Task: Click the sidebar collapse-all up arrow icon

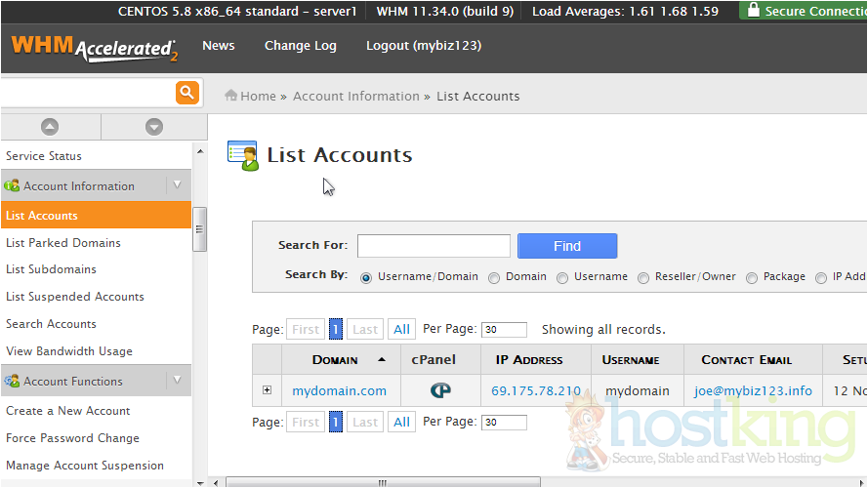Action: coord(50,127)
